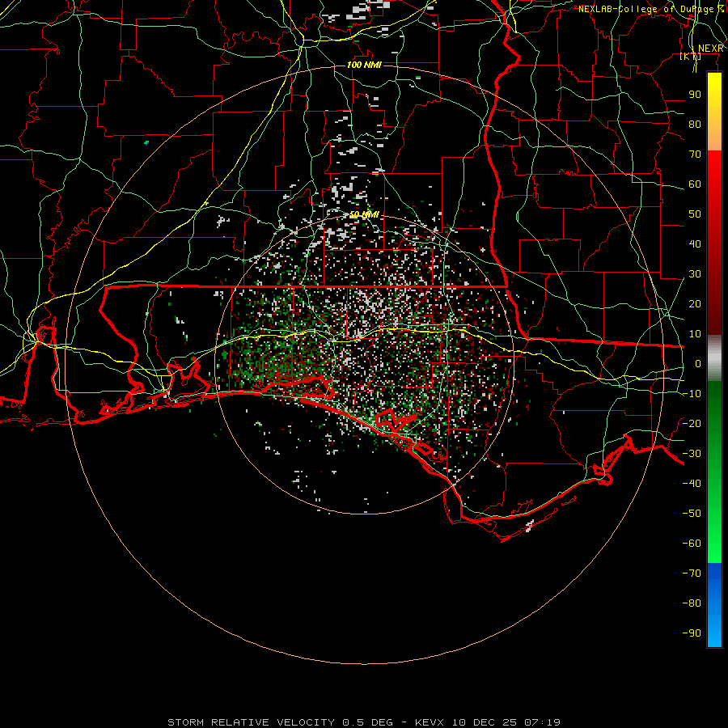Click the gray zero-velocity segment of color bar

(x=714, y=358)
